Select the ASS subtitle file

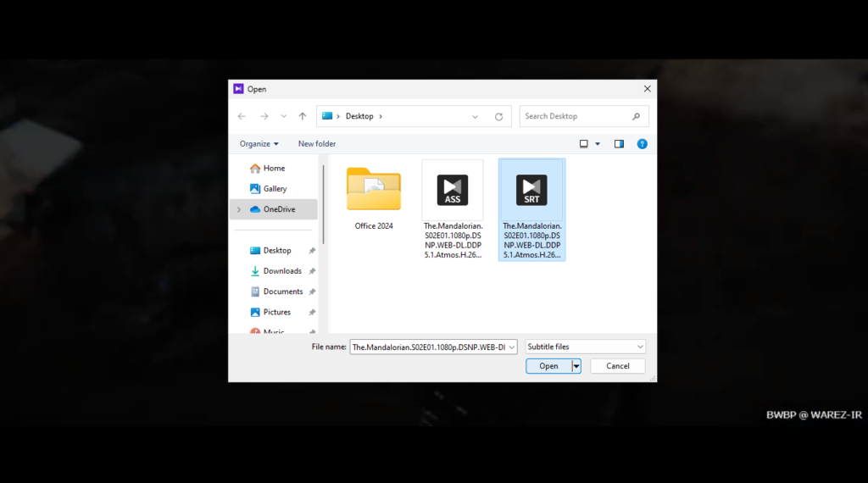click(453, 208)
